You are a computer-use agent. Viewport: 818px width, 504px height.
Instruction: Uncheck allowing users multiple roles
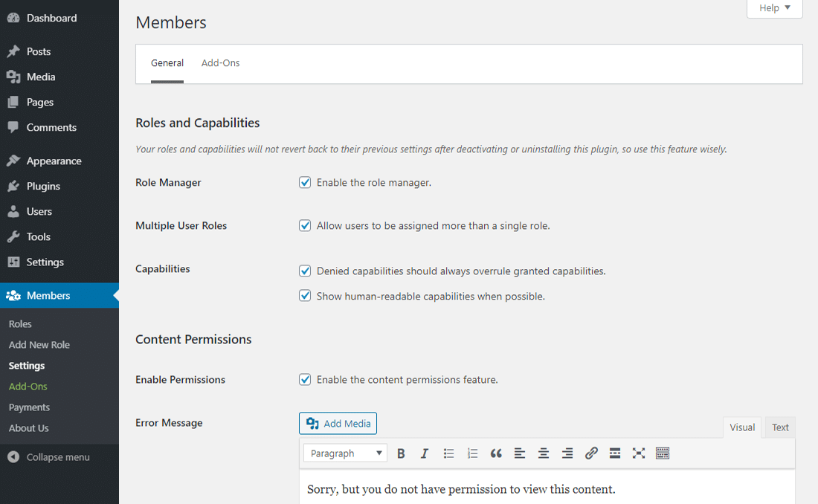305,225
